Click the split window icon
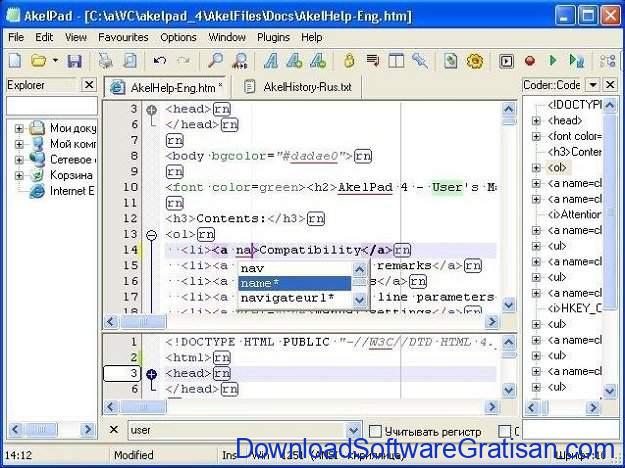Viewport: 625px width, 468px height. click(396, 61)
